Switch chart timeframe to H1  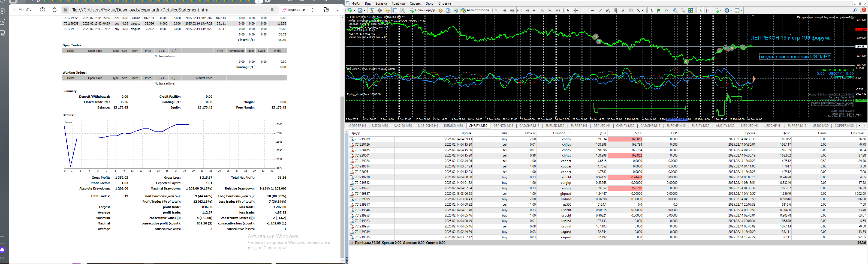(x=527, y=10)
